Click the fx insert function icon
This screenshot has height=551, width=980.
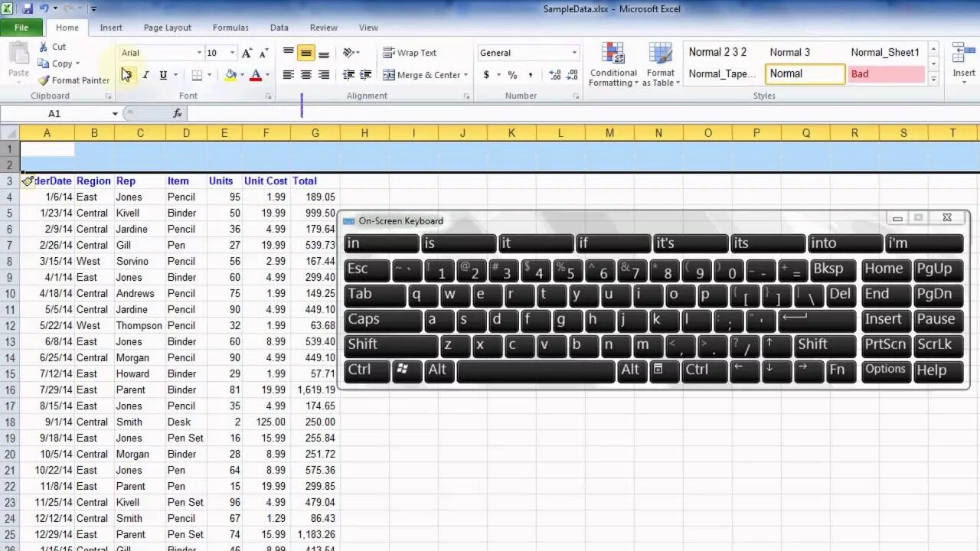tap(178, 113)
